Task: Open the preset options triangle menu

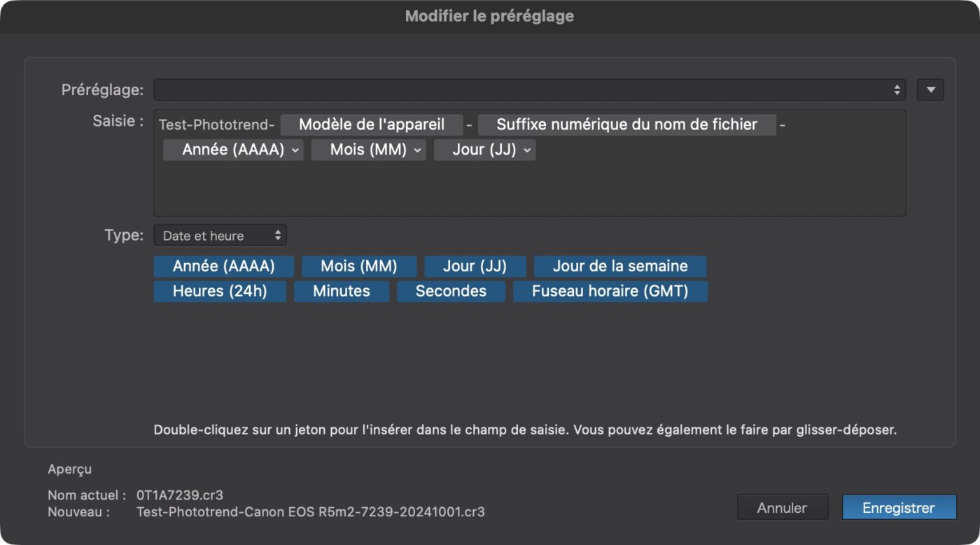Action: click(930, 90)
